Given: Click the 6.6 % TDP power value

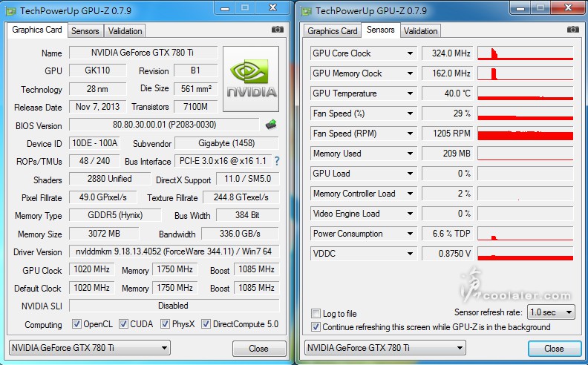Looking at the screenshot, I should [x=447, y=234].
